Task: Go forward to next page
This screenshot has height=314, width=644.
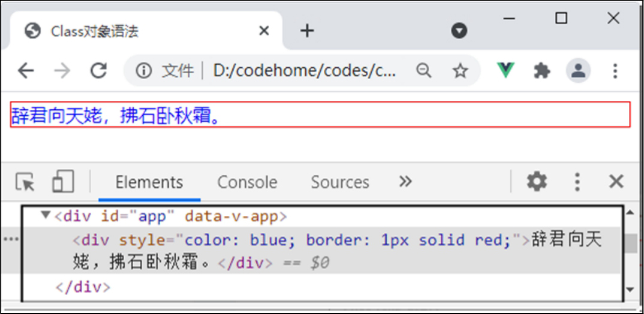Action: (x=62, y=71)
